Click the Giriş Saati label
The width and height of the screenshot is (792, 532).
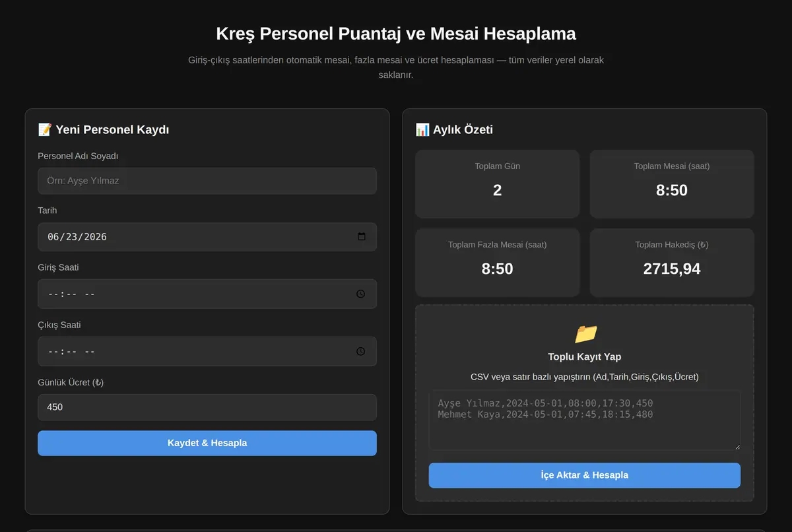(x=58, y=267)
